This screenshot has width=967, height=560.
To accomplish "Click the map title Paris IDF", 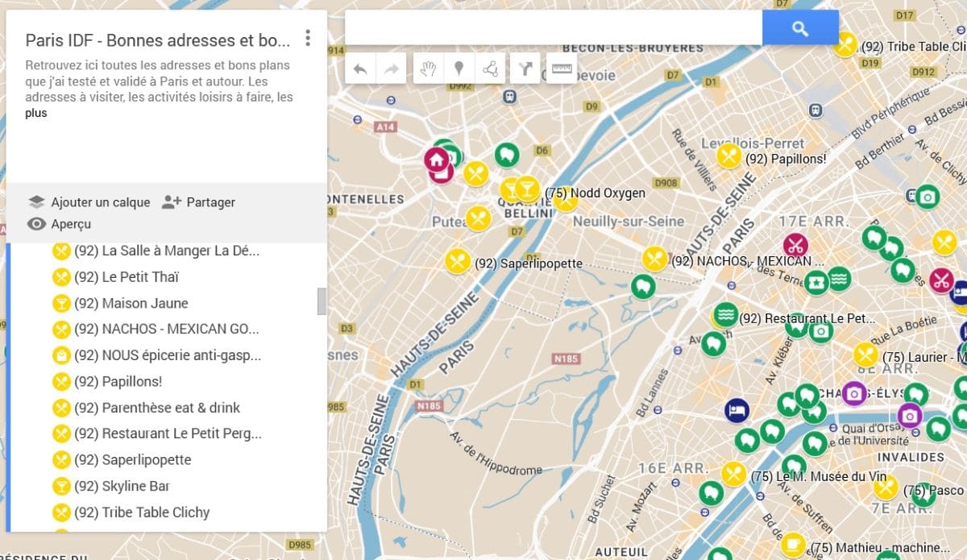I will point(157,40).
